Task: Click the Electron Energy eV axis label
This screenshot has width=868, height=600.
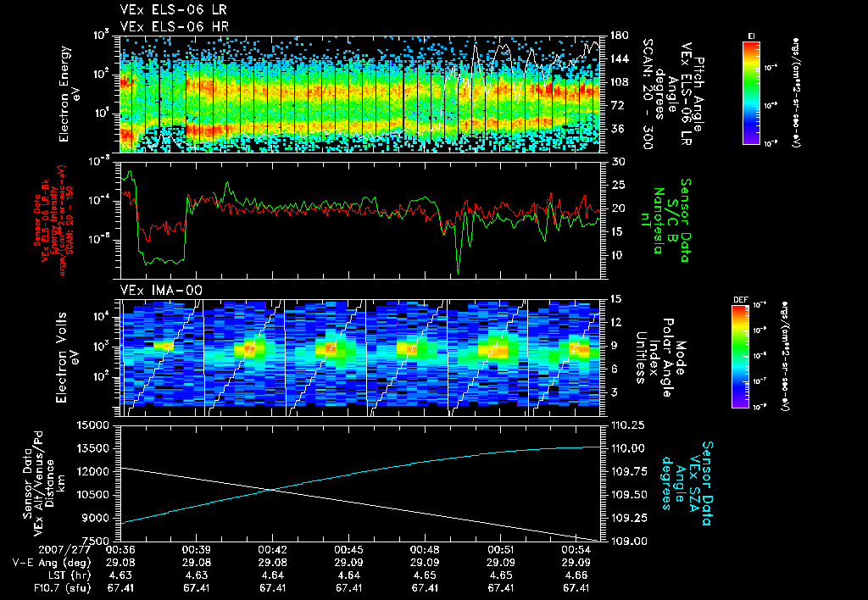Action: 70,93
